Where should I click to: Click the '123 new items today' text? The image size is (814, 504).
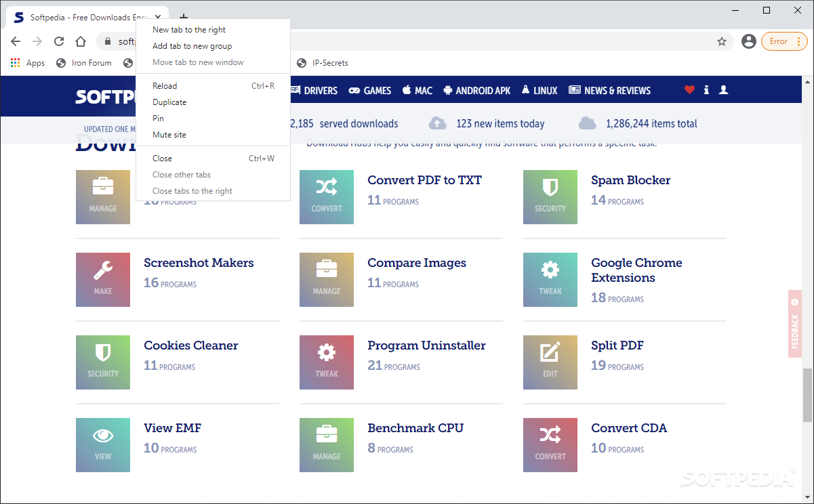click(500, 123)
